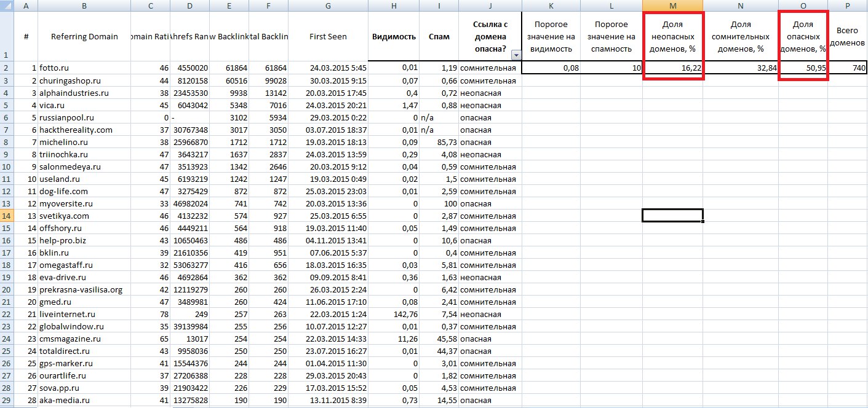Viewport: 868px width, 408px height.
Task: Click the 'Видимость' header cell
Action: (394, 37)
